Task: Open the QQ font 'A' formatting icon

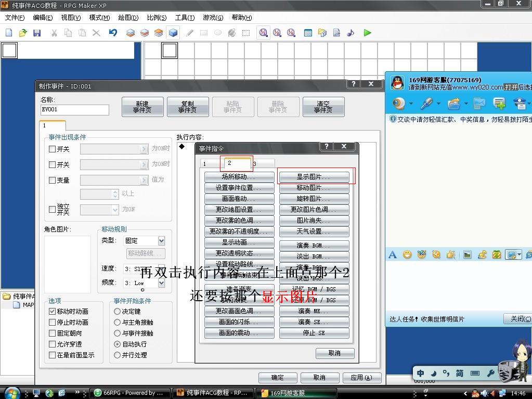Action: point(393,254)
